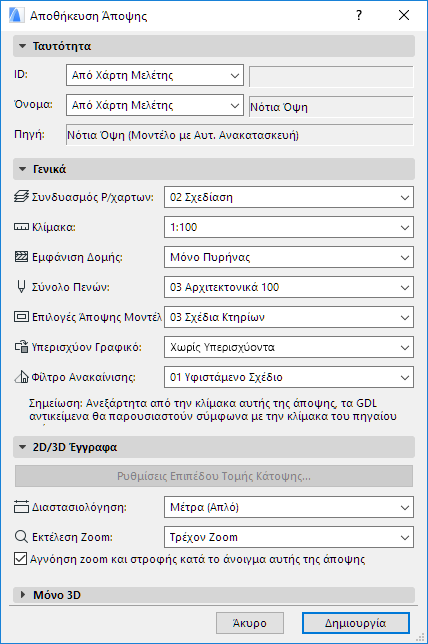The height and width of the screenshot is (644, 428).
Task: Click the structure display icon beside Εμφάνιση Δομής
Action: point(21,257)
